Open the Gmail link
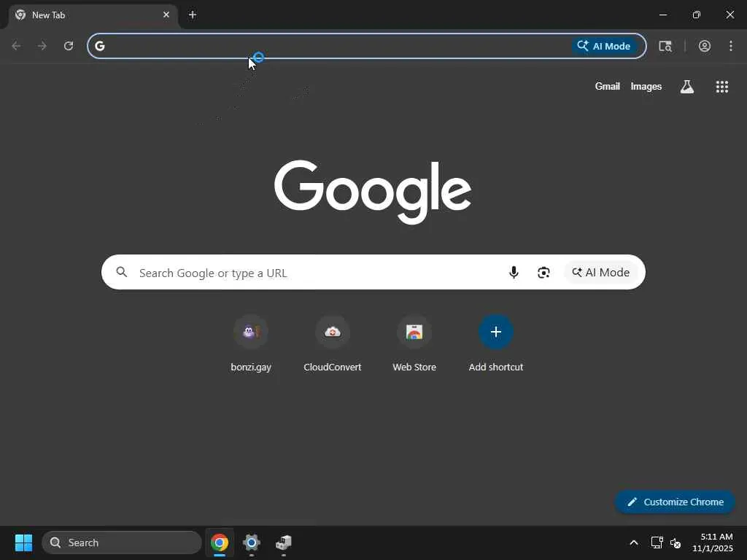 608,86
